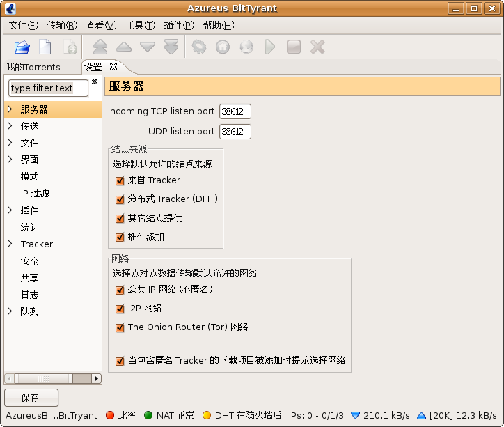Disable I2P 网络 checkbox
This screenshot has height=427, width=504.
120,309
